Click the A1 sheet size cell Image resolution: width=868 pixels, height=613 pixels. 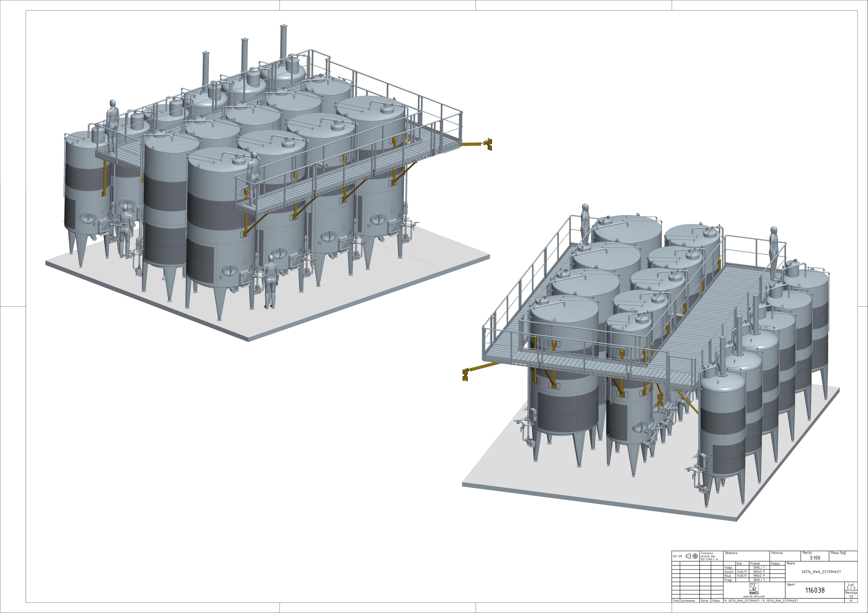pos(851,601)
